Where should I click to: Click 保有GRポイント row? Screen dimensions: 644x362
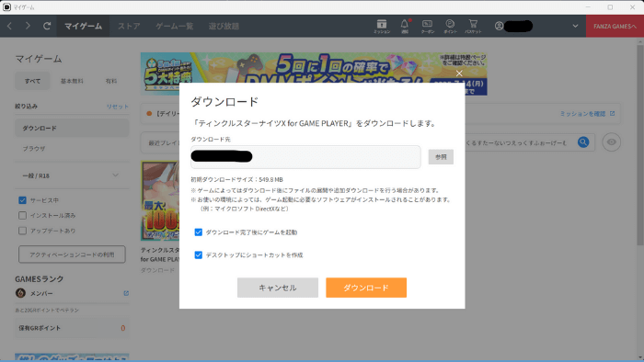[72, 328]
